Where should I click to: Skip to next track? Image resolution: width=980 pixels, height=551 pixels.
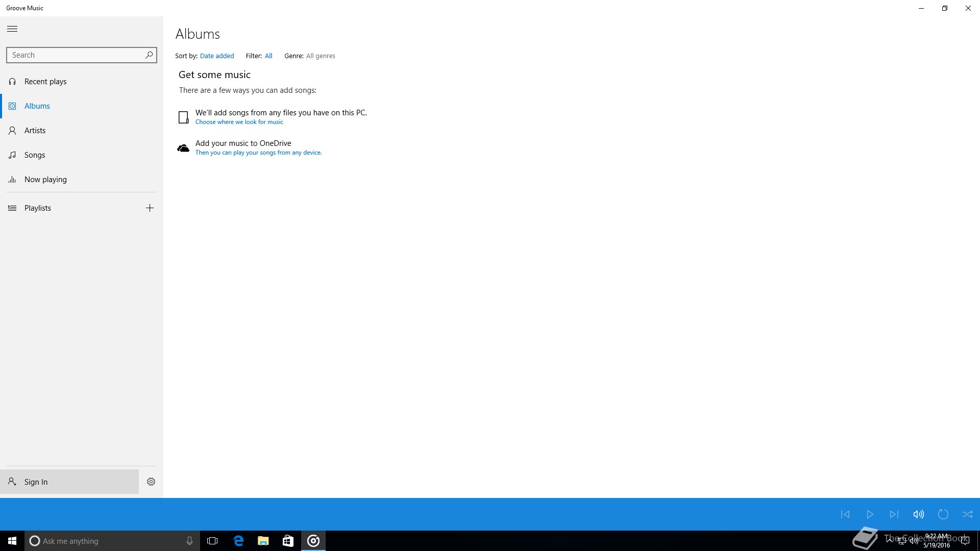(x=894, y=514)
